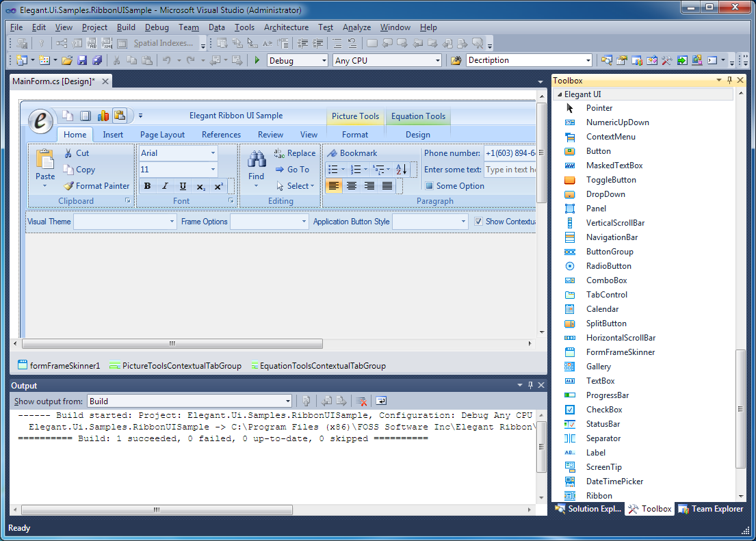This screenshot has height=541, width=756.
Task: Toggle Align Left paragraph button
Action: [x=334, y=185]
